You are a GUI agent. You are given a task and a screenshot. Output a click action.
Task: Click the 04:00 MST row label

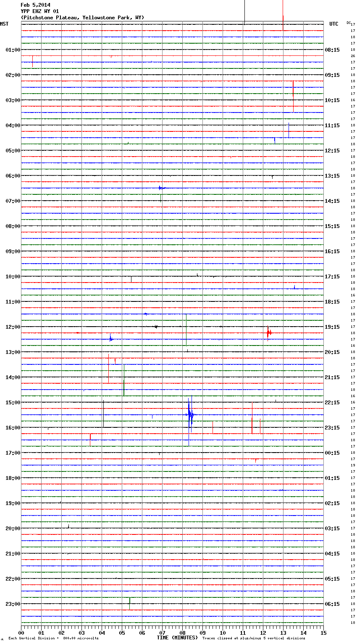coord(13,125)
